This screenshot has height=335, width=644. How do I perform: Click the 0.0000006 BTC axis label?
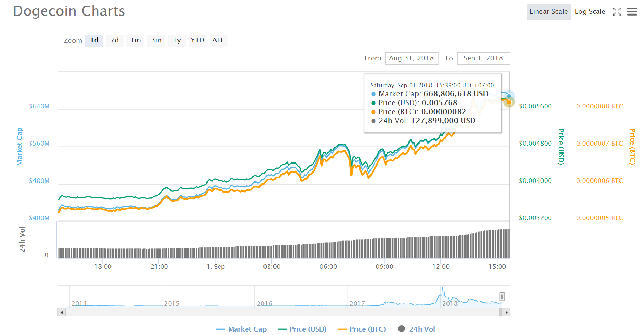click(599, 181)
